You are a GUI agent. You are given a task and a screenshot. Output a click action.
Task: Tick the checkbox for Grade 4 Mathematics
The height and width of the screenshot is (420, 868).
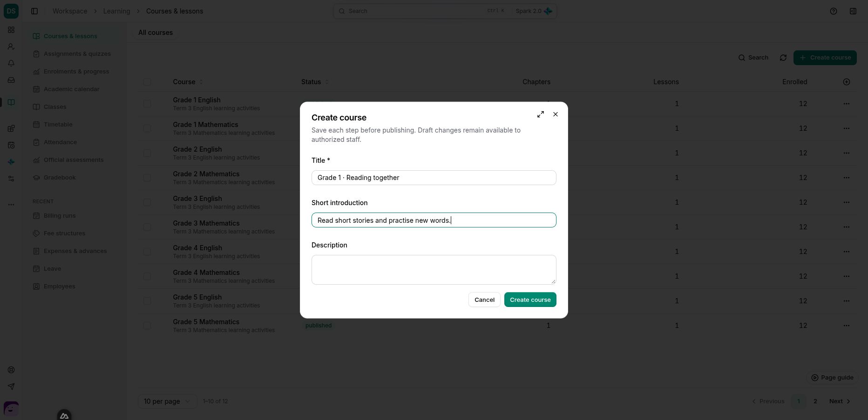pos(147,276)
